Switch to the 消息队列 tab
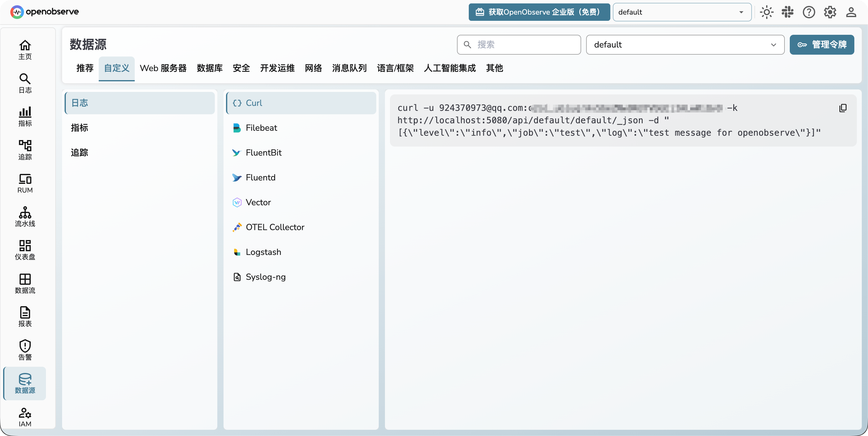The image size is (868, 436). (x=350, y=68)
